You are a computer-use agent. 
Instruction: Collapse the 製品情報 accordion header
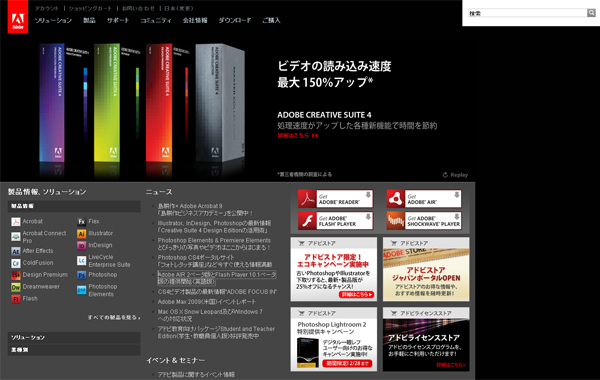click(74, 206)
